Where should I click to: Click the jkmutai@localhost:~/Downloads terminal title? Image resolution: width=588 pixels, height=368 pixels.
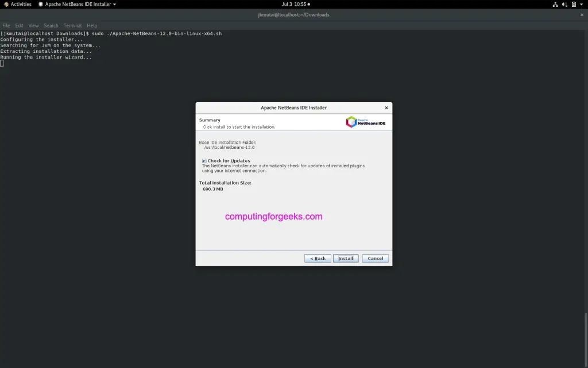293,15
